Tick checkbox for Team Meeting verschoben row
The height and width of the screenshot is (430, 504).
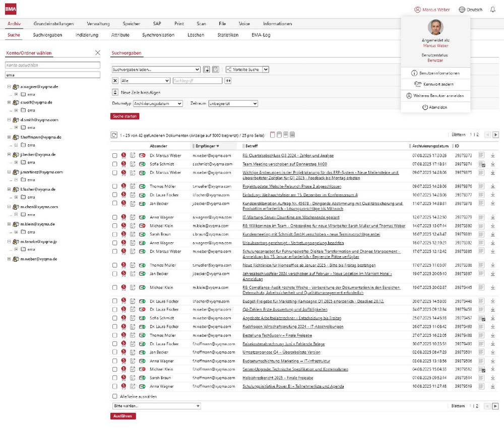coord(115,164)
